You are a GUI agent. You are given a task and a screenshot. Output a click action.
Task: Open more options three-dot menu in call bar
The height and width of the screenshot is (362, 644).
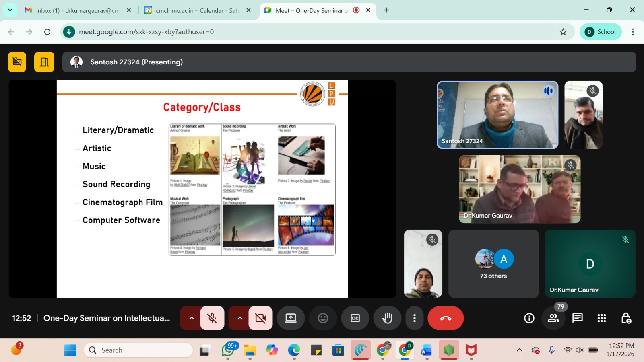414,318
